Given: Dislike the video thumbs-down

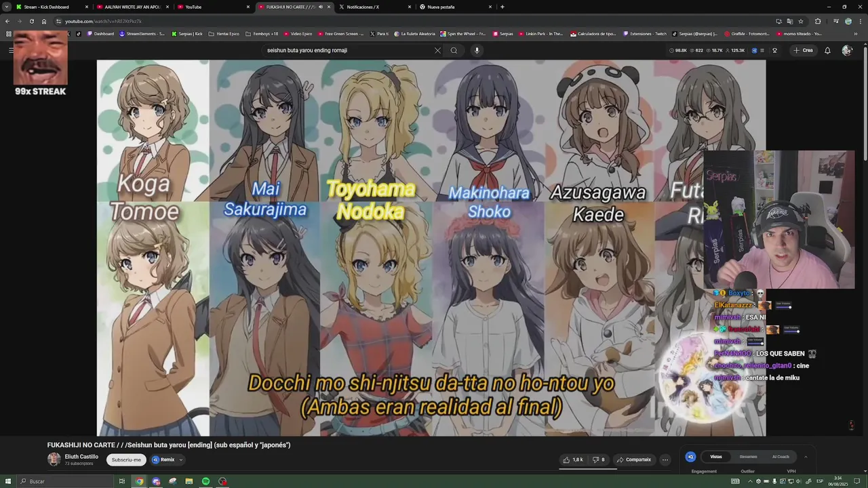Looking at the screenshot, I should pyautogui.click(x=598, y=460).
